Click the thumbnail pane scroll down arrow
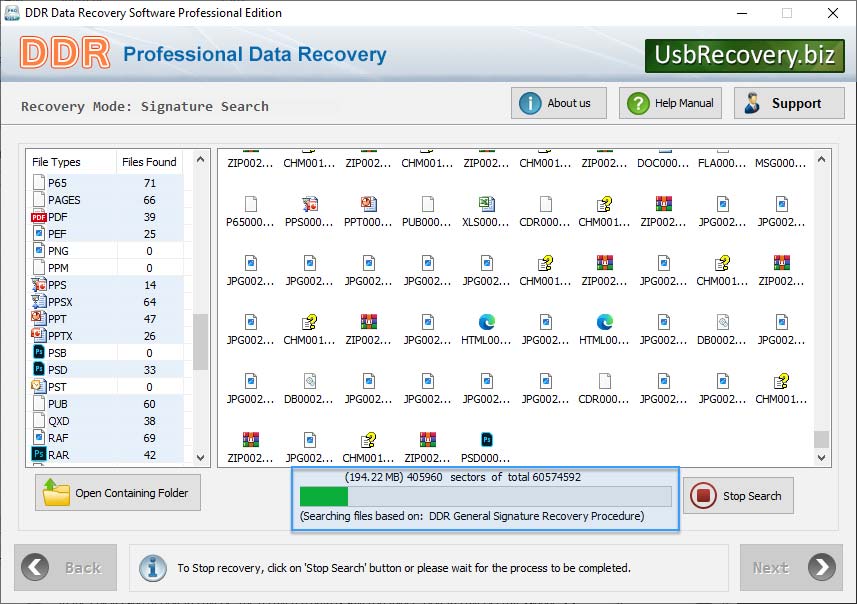857x604 pixels. coord(821,458)
